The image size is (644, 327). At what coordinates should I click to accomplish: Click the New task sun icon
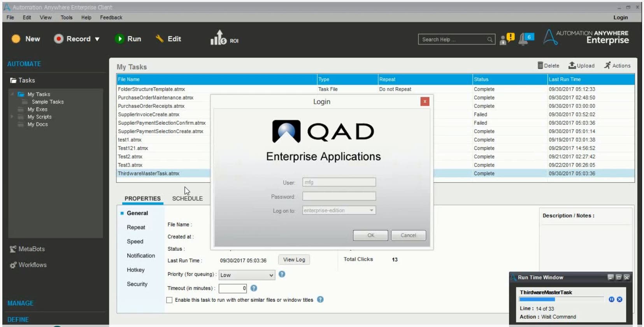[16, 39]
